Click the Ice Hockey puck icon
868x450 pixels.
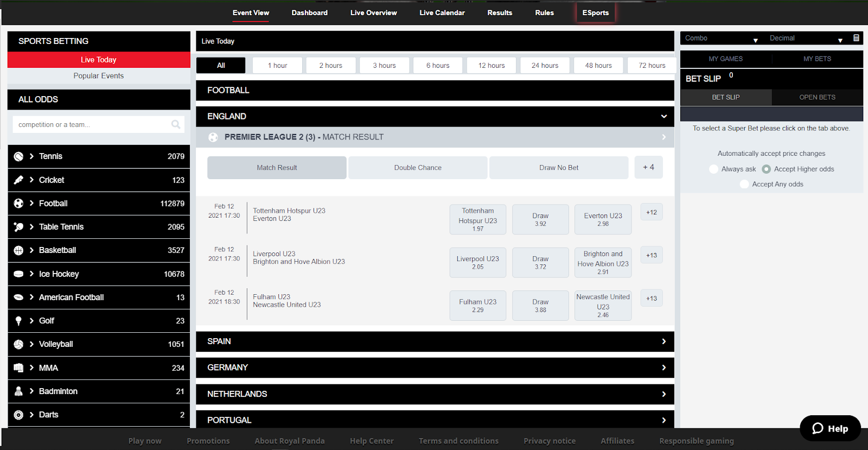(x=18, y=274)
